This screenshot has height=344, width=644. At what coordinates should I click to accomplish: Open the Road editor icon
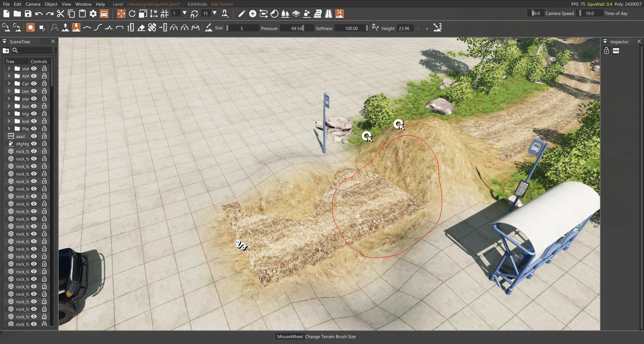click(x=329, y=14)
